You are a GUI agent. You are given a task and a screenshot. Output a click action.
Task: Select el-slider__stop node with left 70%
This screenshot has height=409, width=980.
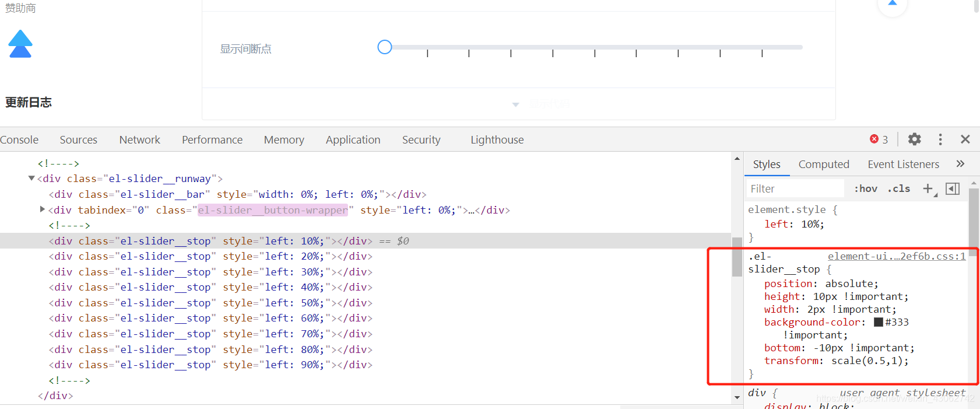click(x=210, y=334)
